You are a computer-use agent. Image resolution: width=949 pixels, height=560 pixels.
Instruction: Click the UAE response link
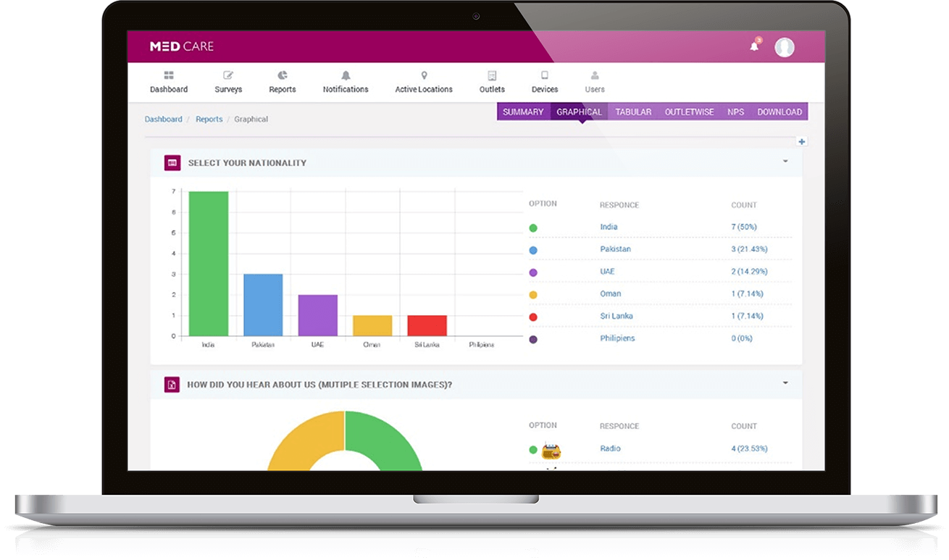coord(607,272)
